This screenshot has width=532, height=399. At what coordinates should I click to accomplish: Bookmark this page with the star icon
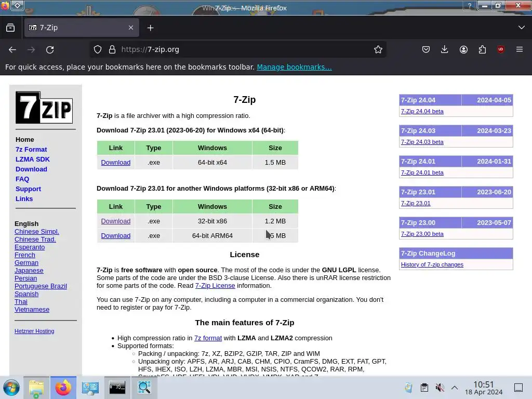(378, 49)
